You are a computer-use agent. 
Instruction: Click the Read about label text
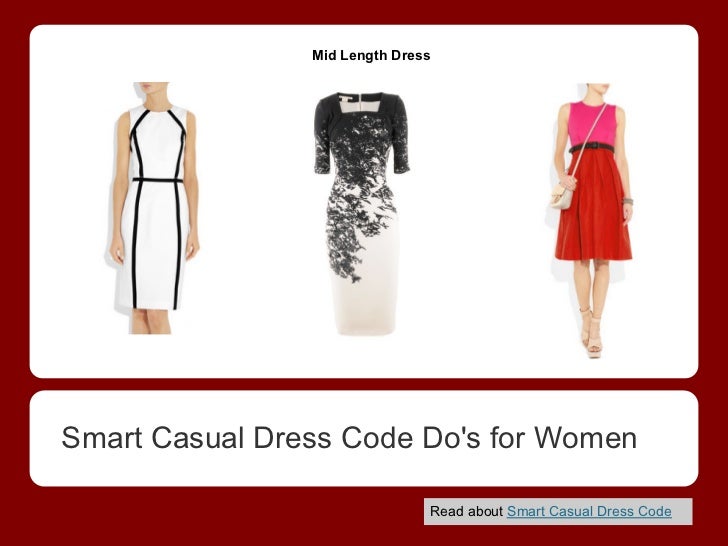466,511
